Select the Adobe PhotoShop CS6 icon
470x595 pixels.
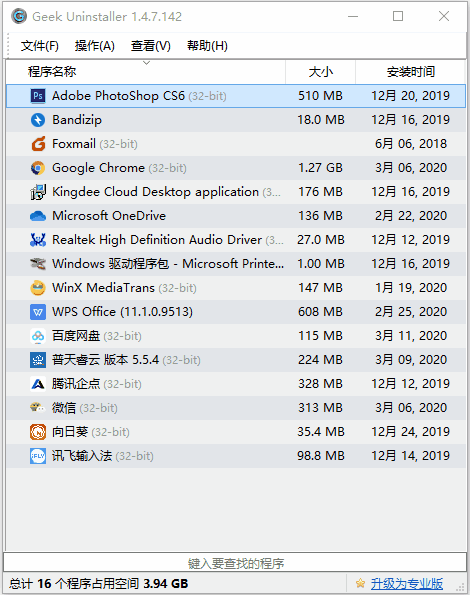(38, 96)
